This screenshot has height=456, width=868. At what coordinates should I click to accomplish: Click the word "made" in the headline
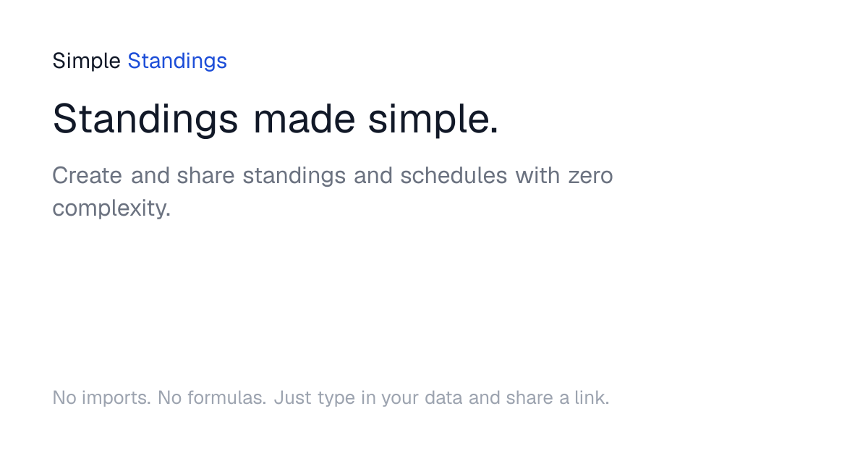pyautogui.click(x=304, y=119)
